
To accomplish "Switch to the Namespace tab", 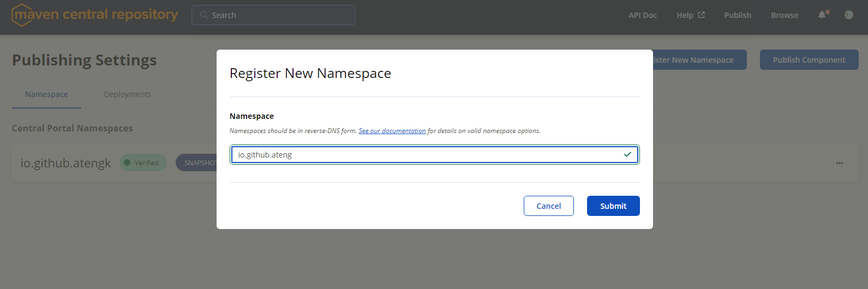I will point(46,94).
